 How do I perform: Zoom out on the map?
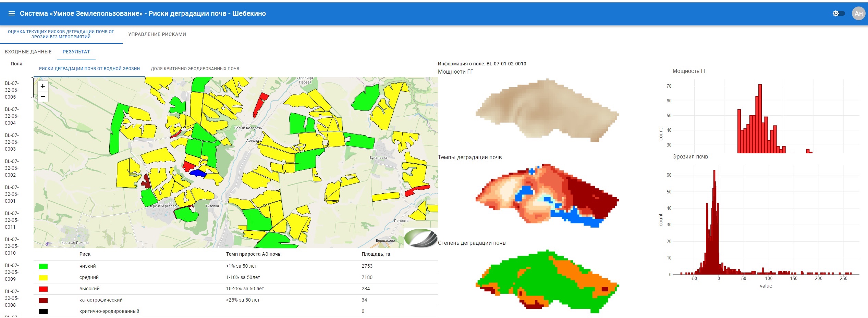tap(43, 97)
